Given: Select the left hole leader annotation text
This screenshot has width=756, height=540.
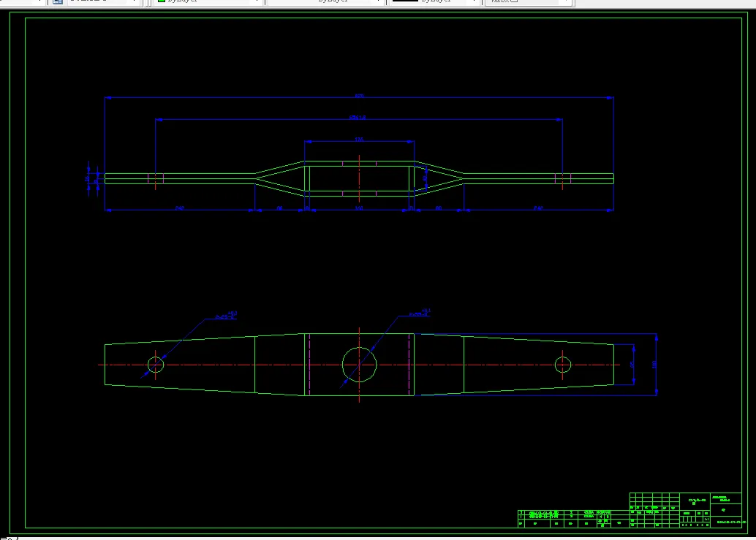Looking at the screenshot, I should [226, 316].
